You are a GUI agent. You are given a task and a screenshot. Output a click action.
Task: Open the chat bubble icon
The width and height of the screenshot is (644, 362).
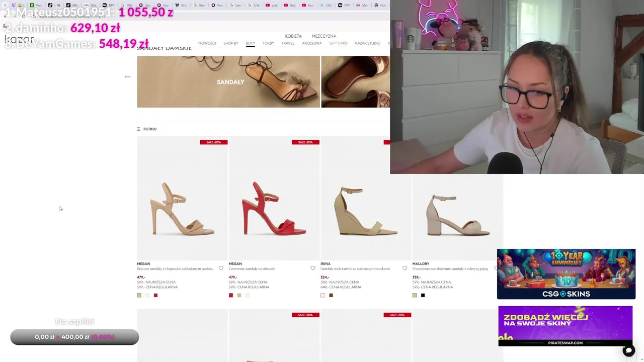click(628, 351)
